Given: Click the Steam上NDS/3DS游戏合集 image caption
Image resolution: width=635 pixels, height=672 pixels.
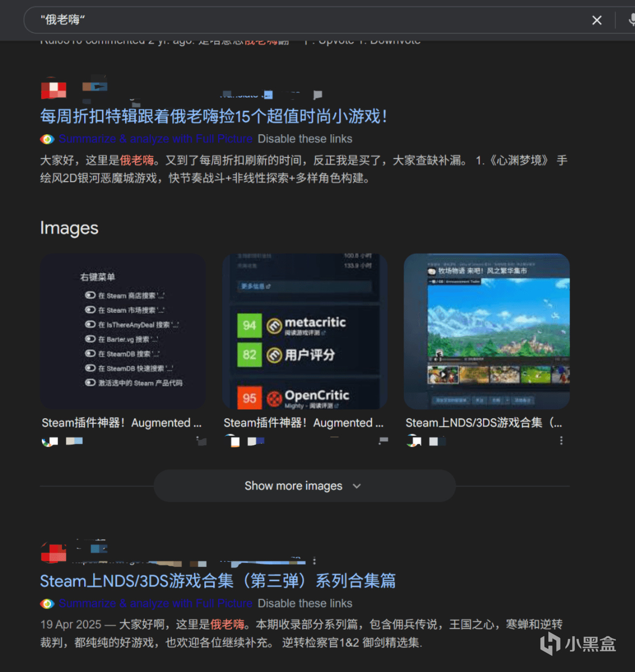Looking at the screenshot, I should tap(484, 423).
